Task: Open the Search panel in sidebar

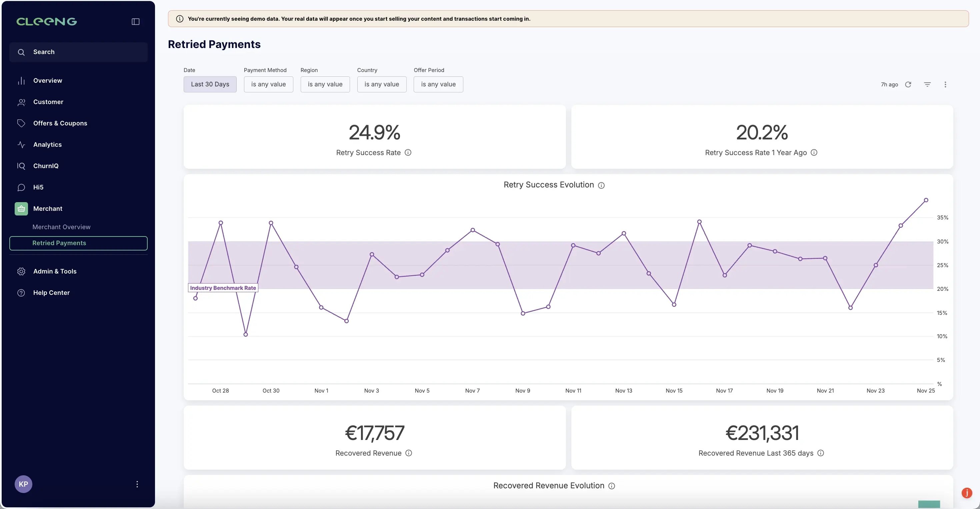Action: tap(78, 52)
